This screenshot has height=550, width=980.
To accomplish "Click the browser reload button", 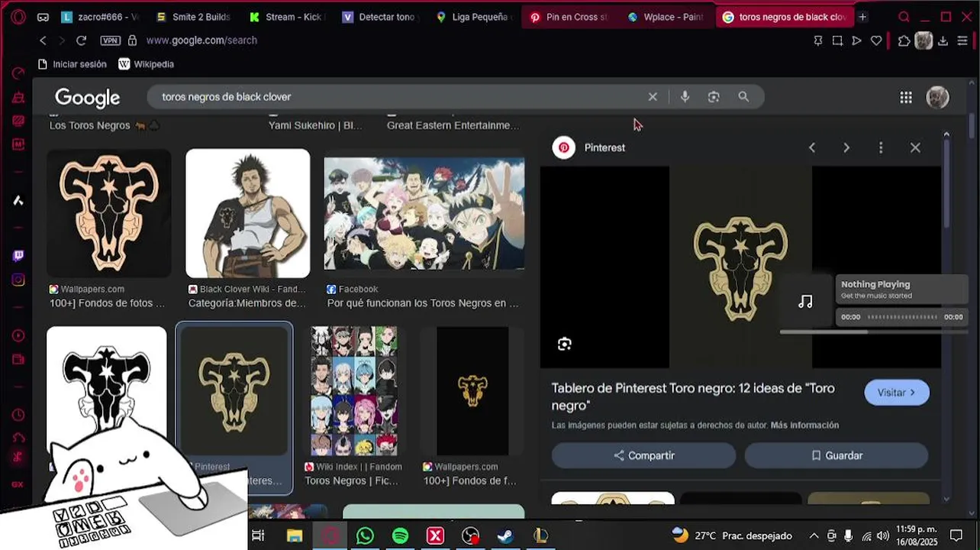I will coord(82,40).
